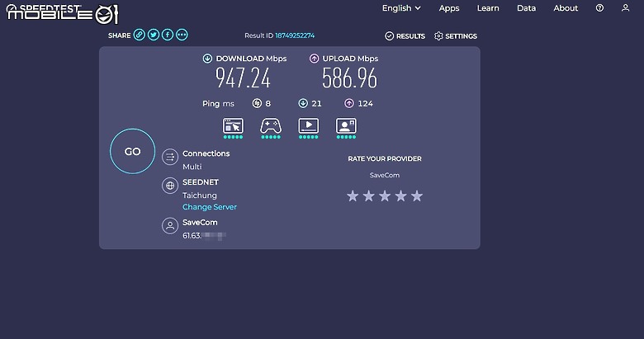This screenshot has height=339, width=644.
Task: Open the user account icon
Action: (625, 7)
